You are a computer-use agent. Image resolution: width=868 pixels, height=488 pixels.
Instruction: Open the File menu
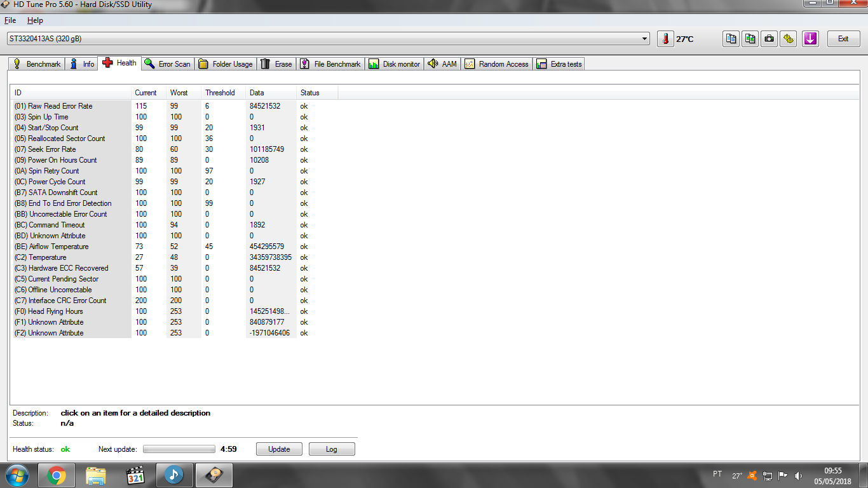pos(10,20)
